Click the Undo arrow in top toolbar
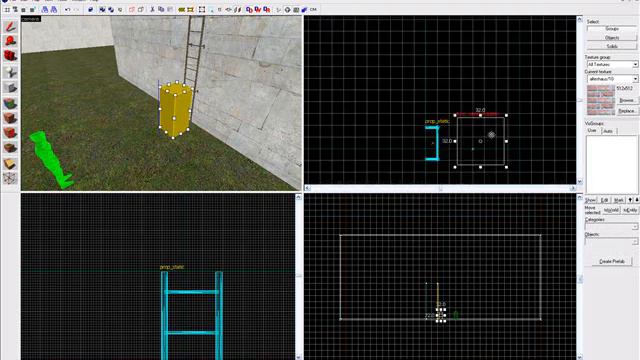This screenshot has height=360, width=640. pos(67,9)
